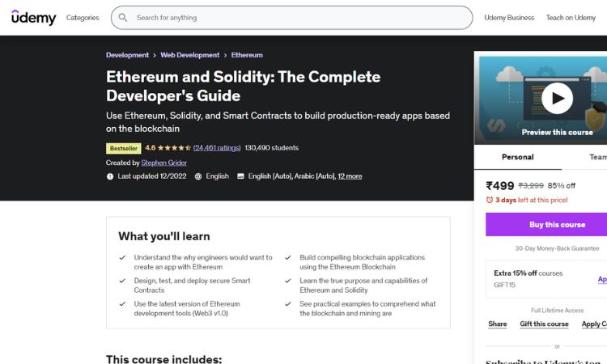607x364 pixels.
Task: Click the course title heading
Action: pos(243,86)
